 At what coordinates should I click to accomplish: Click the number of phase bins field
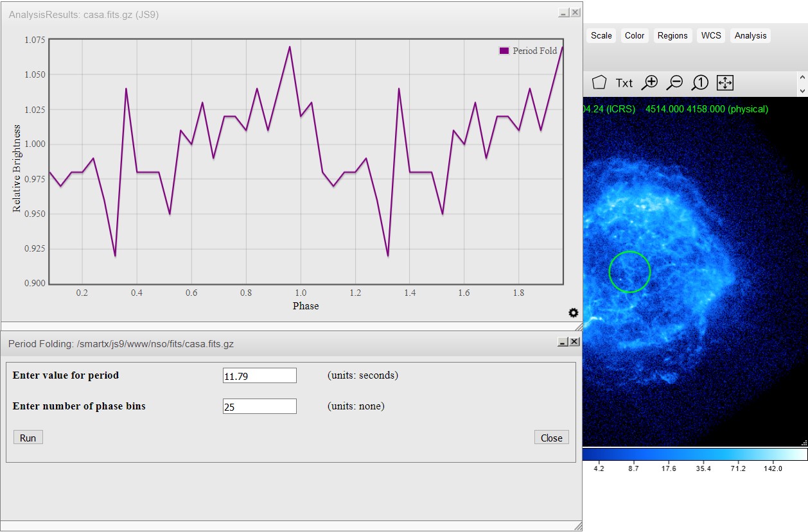[259, 406]
